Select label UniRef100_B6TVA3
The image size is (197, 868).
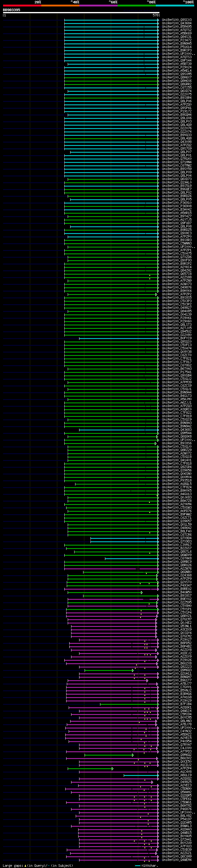tap(177, 369)
